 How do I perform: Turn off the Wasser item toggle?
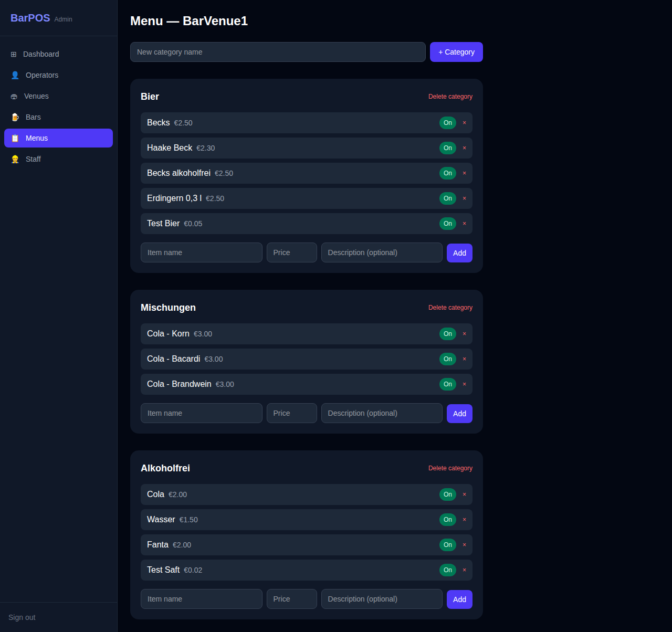pos(447,519)
